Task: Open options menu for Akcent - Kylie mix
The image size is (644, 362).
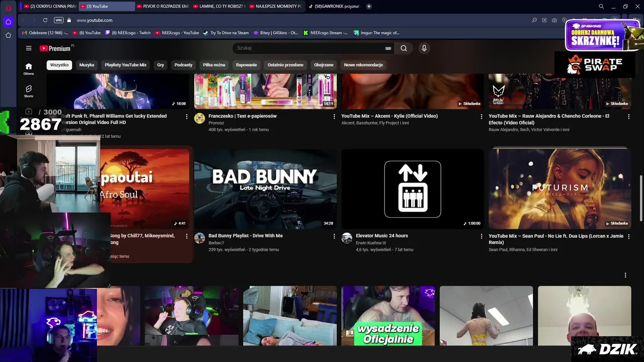Action: click(481, 117)
